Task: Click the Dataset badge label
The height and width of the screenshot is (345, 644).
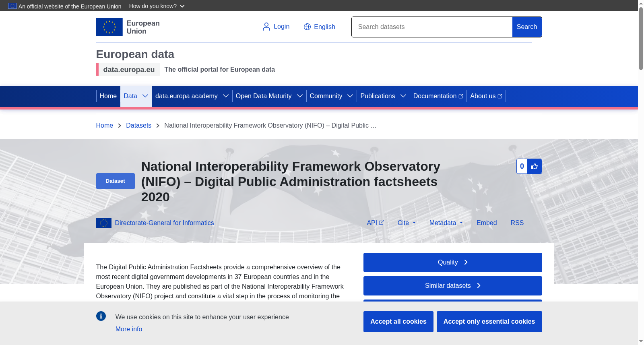Action: pyautogui.click(x=116, y=181)
